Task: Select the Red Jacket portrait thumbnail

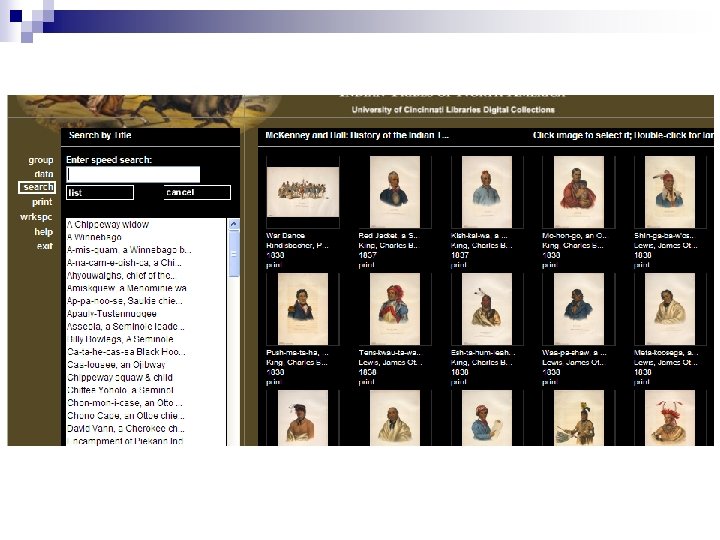Action: 395,191
